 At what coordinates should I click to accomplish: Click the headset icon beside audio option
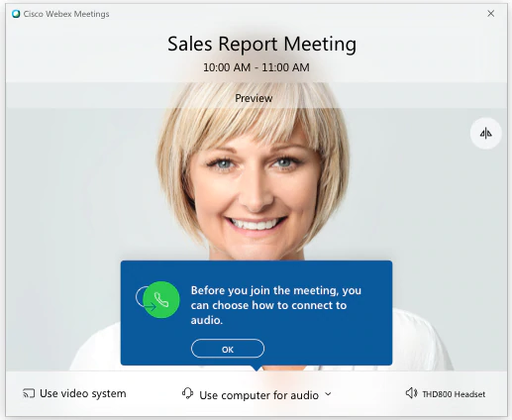(x=187, y=393)
